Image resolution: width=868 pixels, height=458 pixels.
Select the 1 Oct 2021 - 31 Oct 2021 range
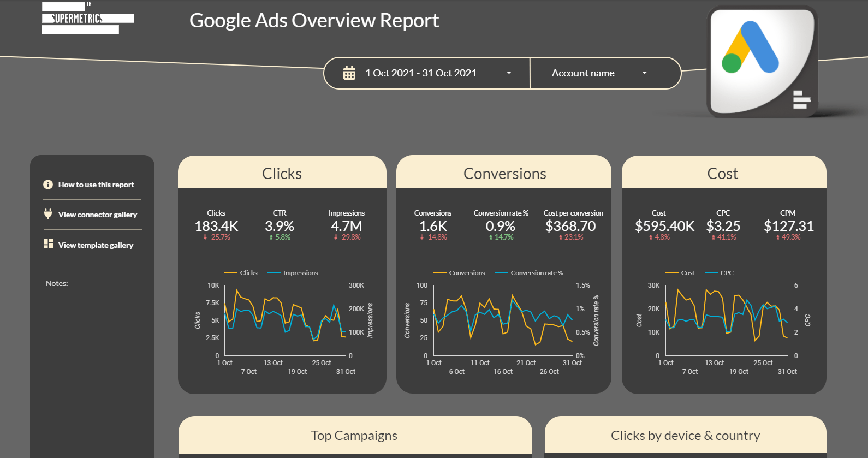421,73
